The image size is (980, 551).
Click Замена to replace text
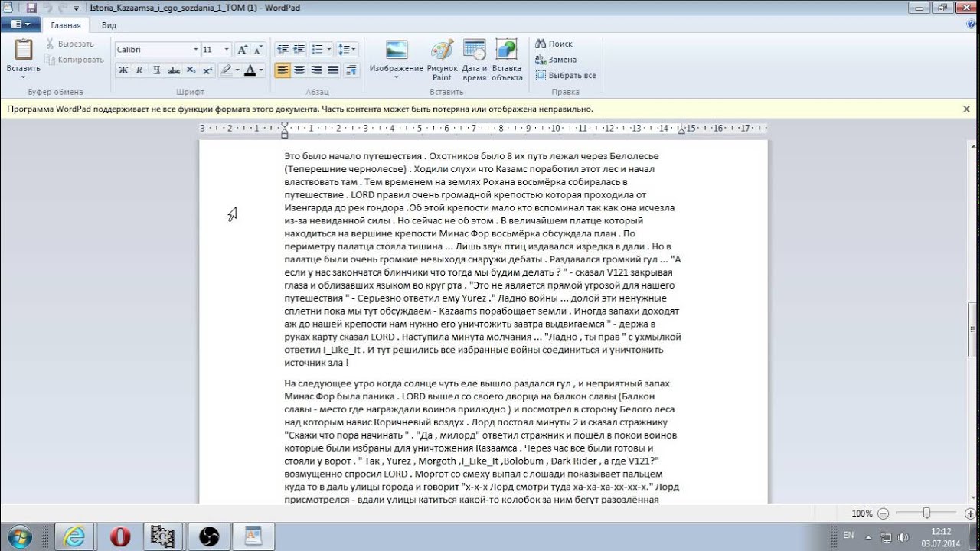[x=556, y=60]
